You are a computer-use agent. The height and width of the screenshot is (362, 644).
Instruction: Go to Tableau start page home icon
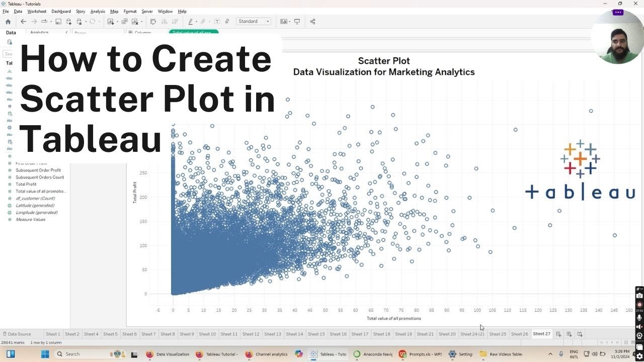coord(8,22)
